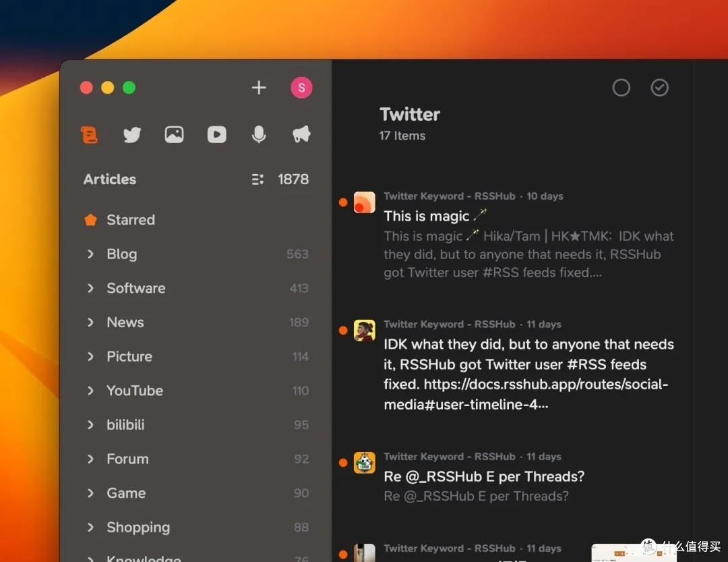Toggle the unread-only circle filter
728x562 pixels.
click(x=621, y=88)
